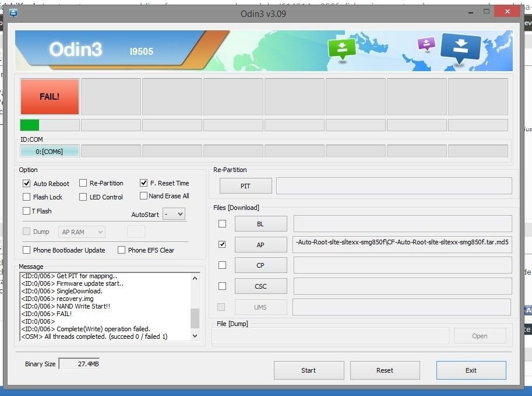
Task: Click the AP file path field
Action: pos(403,244)
